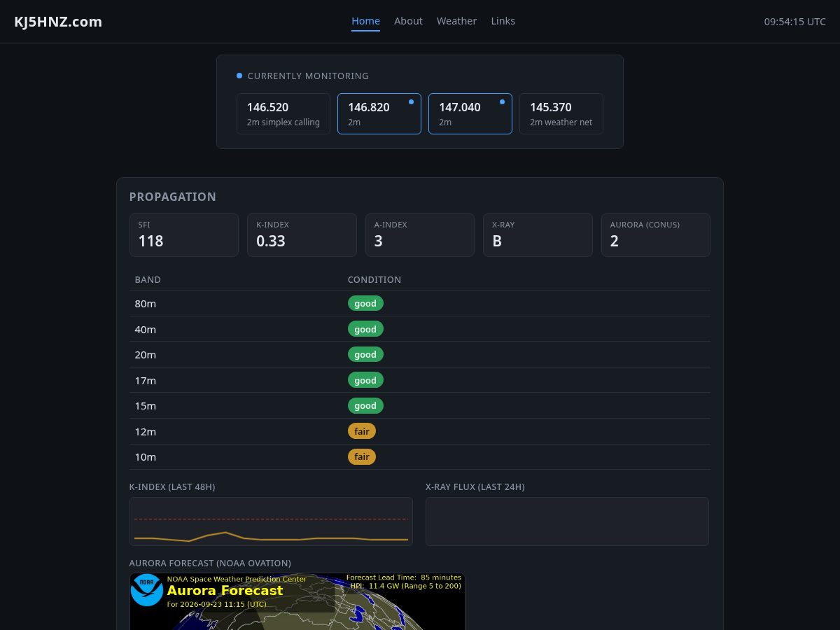Click the BAND column header
This screenshot has width=840, height=630.
[x=148, y=279]
